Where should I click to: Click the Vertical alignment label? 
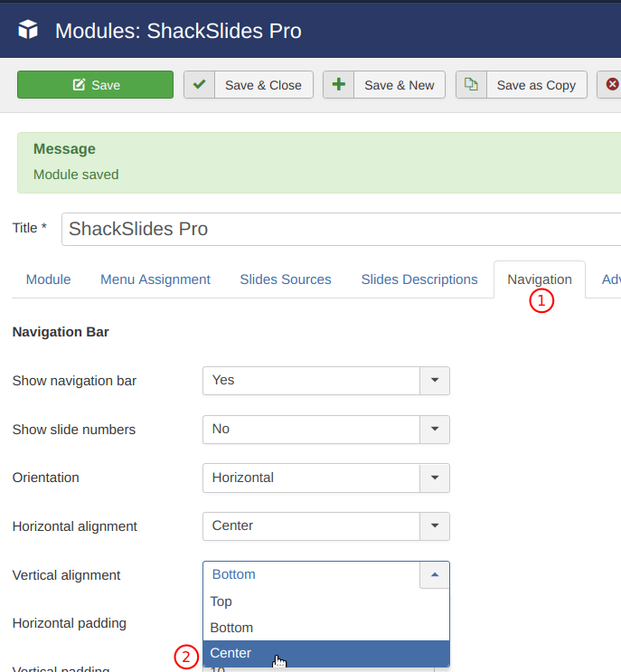pyautogui.click(x=66, y=575)
